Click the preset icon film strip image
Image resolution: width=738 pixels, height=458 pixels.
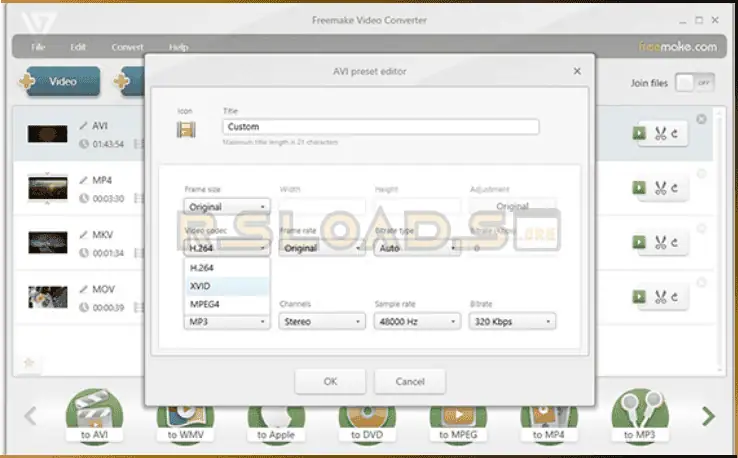point(186,129)
